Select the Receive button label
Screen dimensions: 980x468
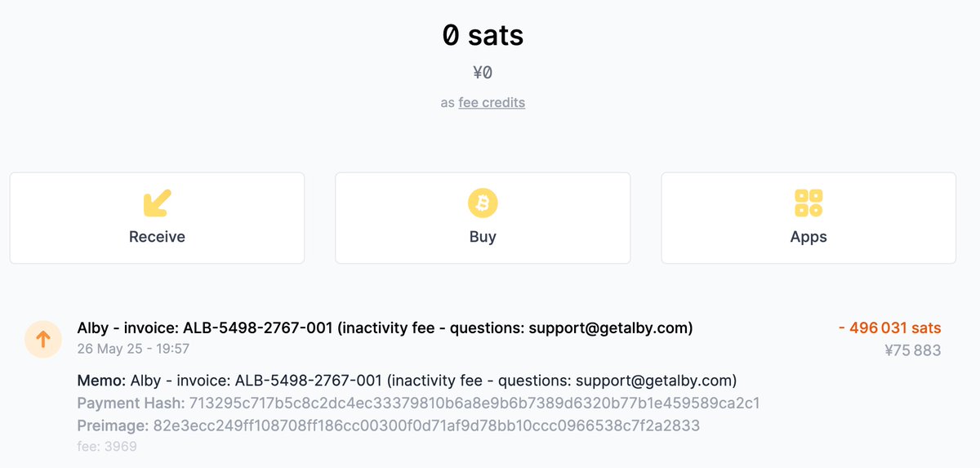(x=157, y=237)
